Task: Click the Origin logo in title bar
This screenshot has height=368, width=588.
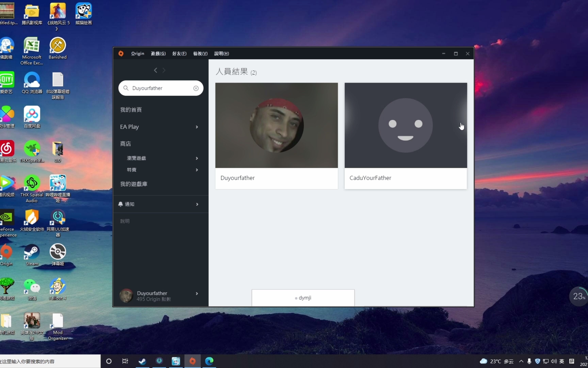Action: pos(121,53)
